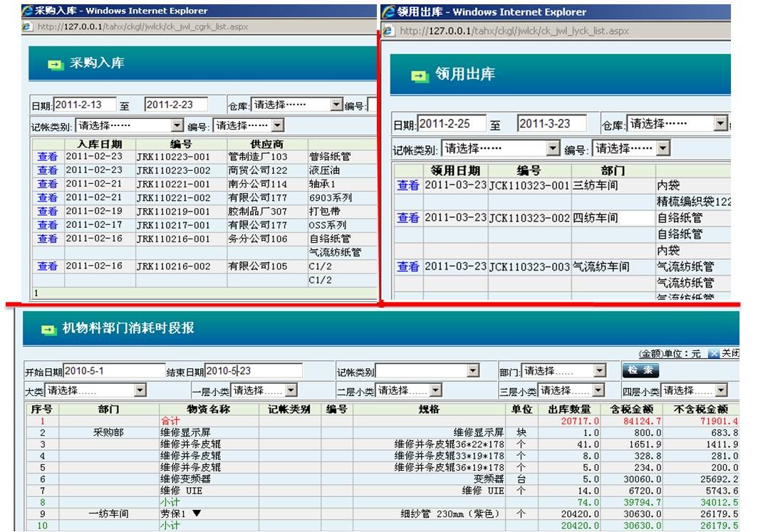Click 查看 link for JRK110216-002 entry
The width and height of the screenshot is (763, 532).
click(x=48, y=266)
